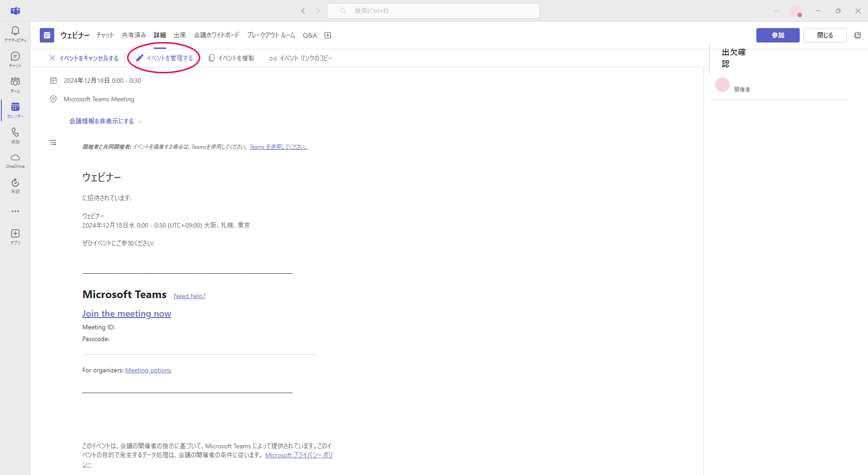The image size is (868, 475).
Task: Switch to the ブレークアウト ルーム tab
Action: [x=271, y=35]
